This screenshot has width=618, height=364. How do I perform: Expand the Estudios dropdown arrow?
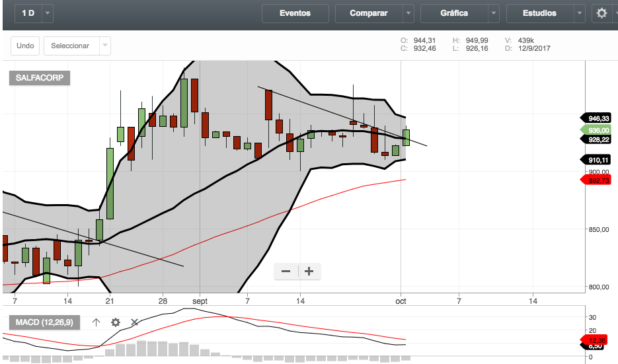[580, 13]
